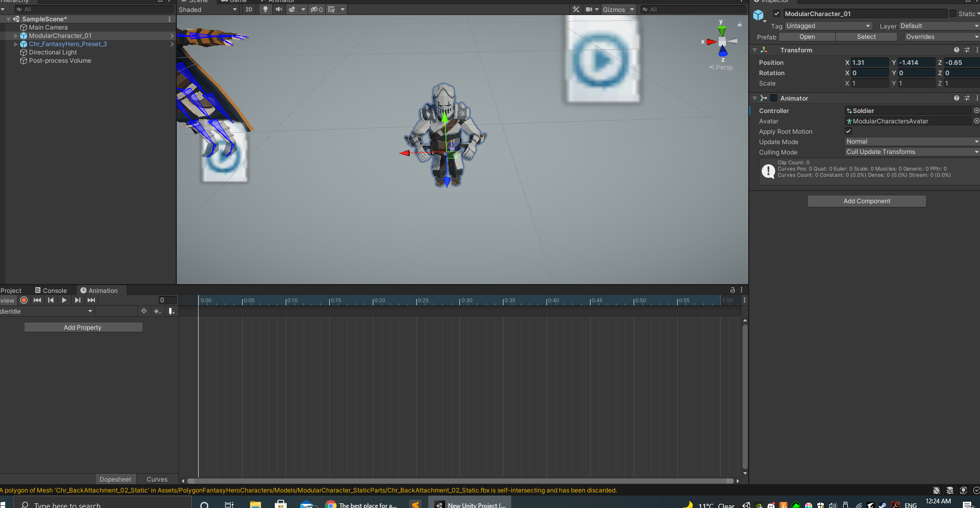Open the scene visibility toggle showing hidden objects
Viewport: 980px width, 508px height.
pos(316,9)
